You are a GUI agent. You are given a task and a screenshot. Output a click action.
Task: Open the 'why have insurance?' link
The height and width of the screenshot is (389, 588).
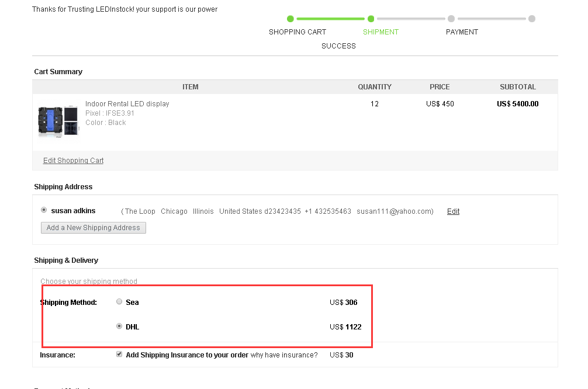pyautogui.click(x=283, y=355)
